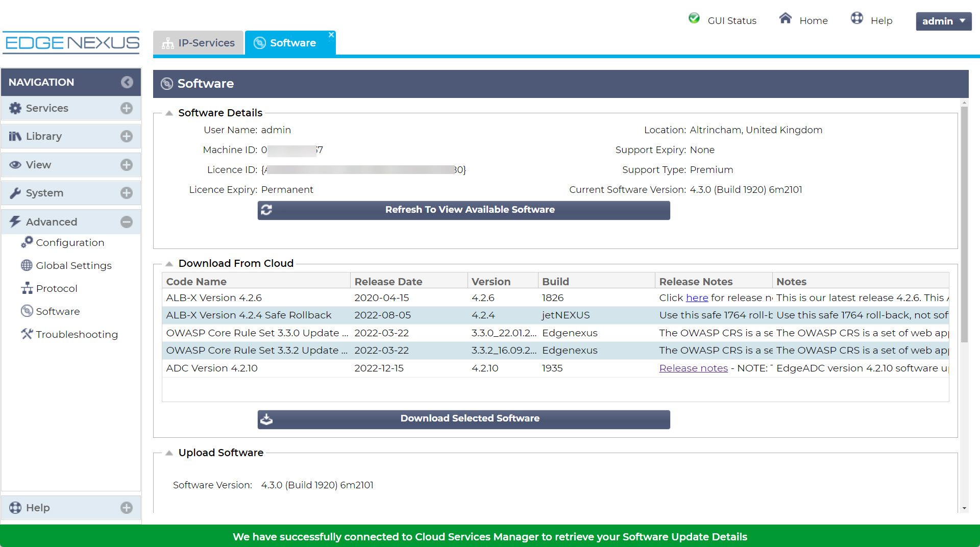Image resolution: width=980 pixels, height=547 pixels.
Task: Select OWASP Core Rule Set 3.3.0 row
Action: [555, 333]
